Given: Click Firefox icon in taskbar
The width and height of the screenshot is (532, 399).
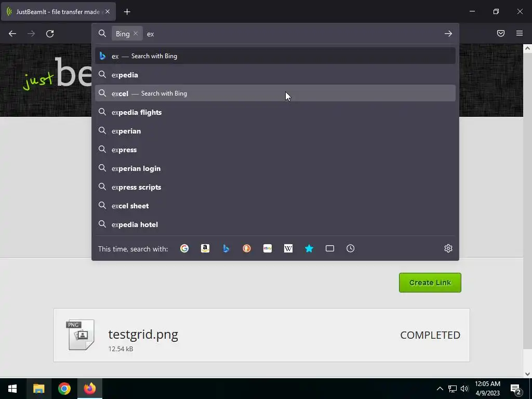Looking at the screenshot, I should tap(90, 389).
